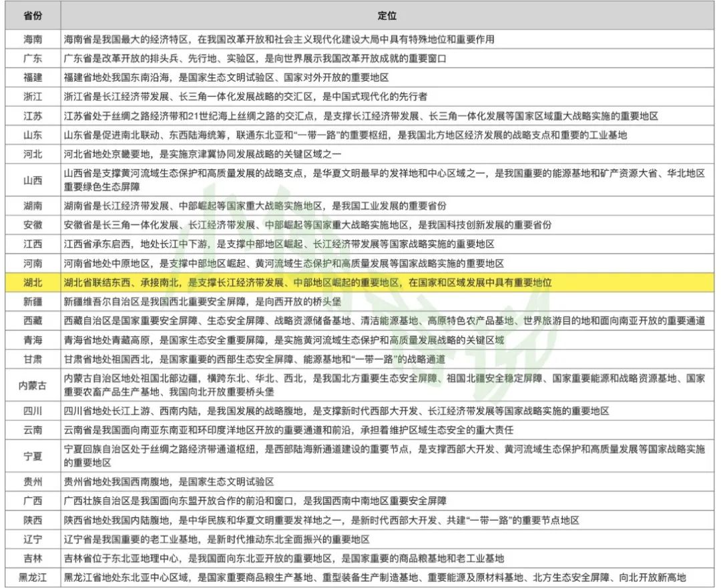
Task: Click the 内蒙古 province cell
Action: pos(33,385)
